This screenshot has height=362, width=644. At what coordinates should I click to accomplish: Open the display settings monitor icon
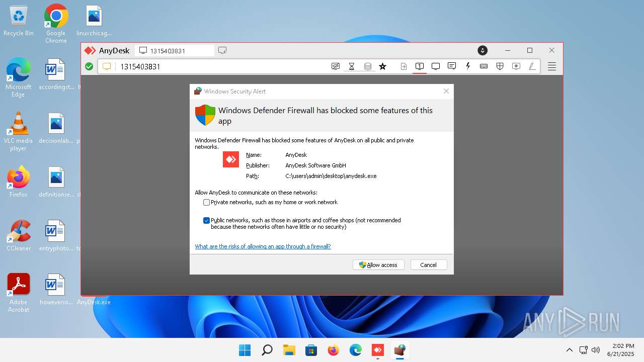click(436, 66)
